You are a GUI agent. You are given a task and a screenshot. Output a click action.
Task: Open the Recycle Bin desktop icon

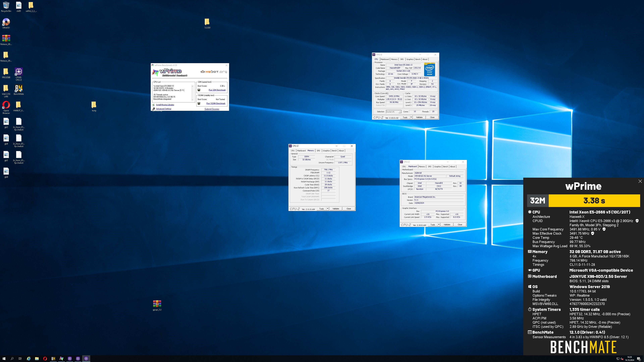(6, 7)
